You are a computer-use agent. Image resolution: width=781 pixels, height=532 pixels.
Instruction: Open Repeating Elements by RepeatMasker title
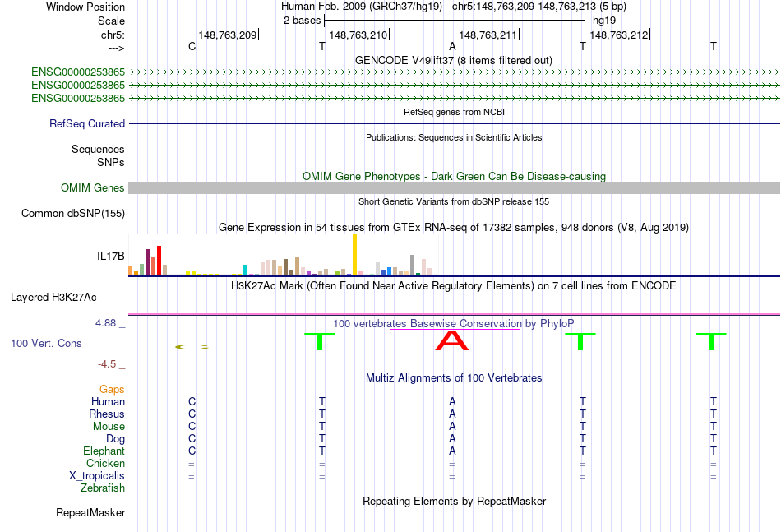coord(454,501)
